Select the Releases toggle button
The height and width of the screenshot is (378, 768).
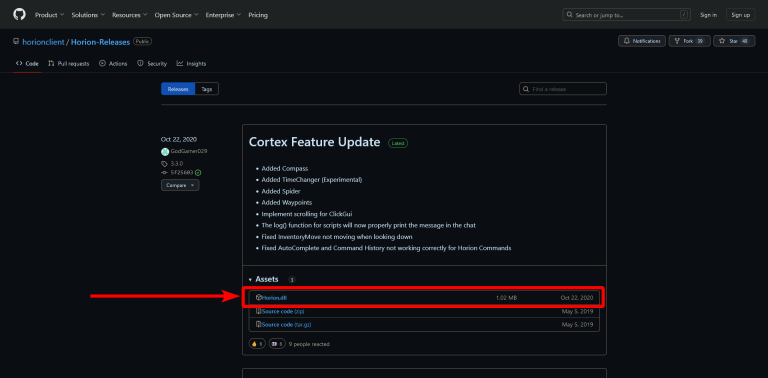pos(178,89)
